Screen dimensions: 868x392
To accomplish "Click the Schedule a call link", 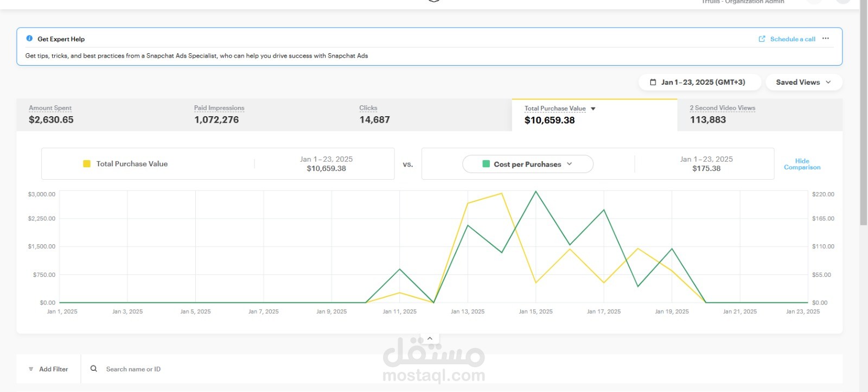I will pos(793,39).
